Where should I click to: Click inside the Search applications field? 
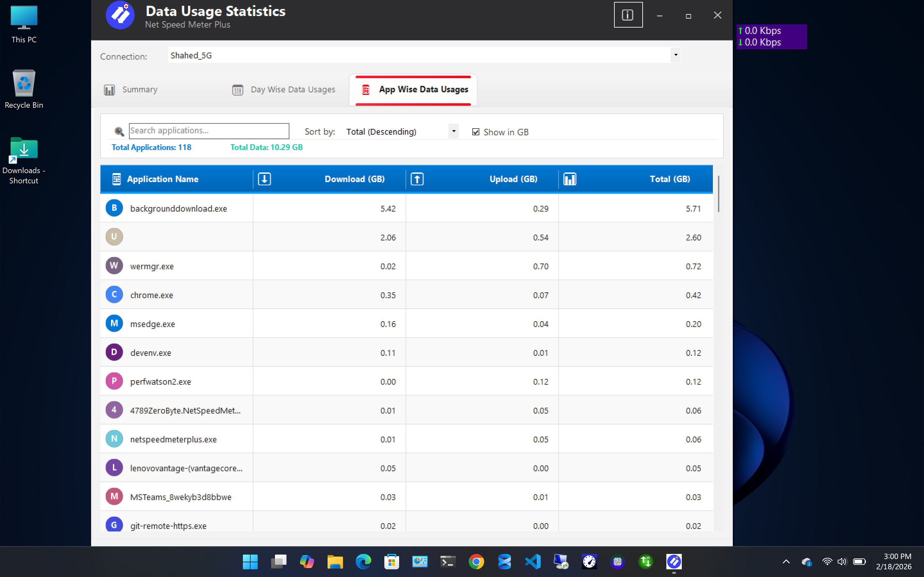tap(209, 130)
